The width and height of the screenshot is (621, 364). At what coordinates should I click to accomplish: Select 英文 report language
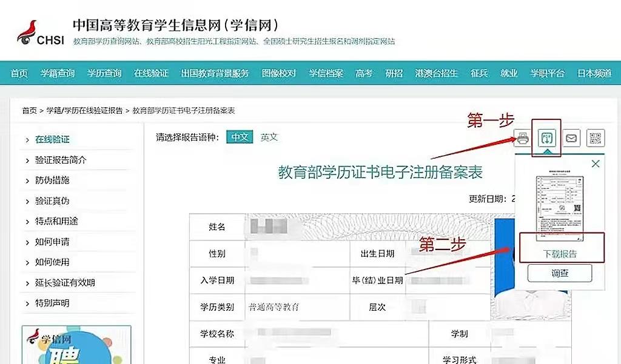point(269,137)
